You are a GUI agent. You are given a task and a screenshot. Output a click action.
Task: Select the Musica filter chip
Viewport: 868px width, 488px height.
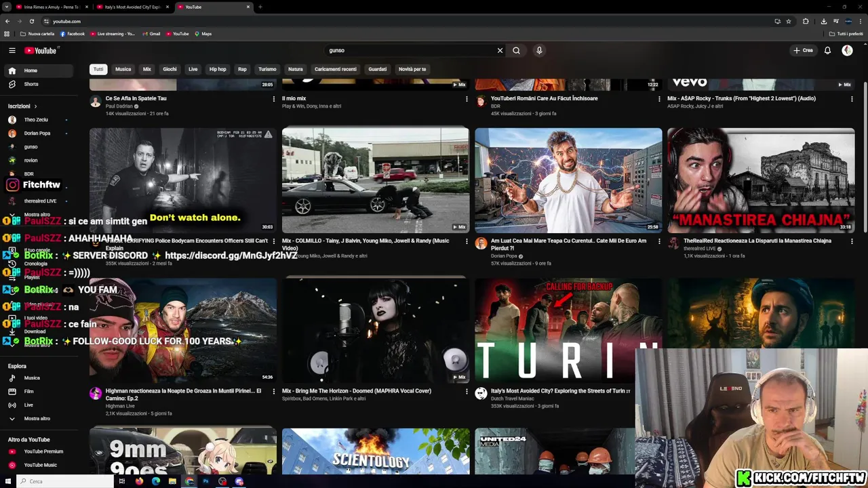(x=123, y=69)
